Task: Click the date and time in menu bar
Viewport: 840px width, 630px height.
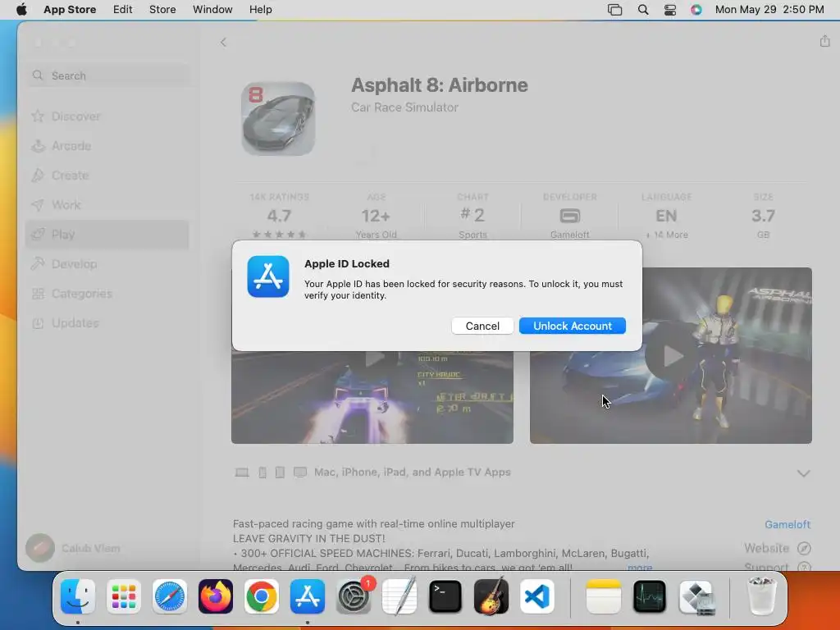Action: point(769,10)
